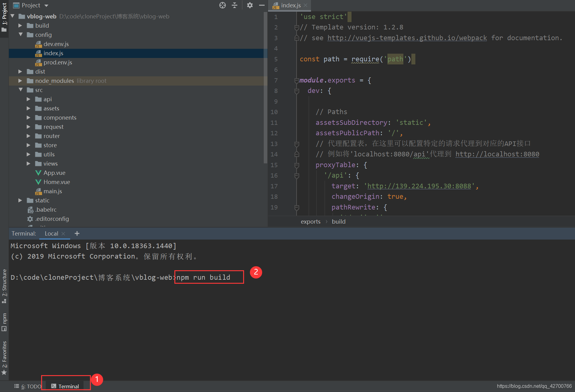Open the 1: Project side tab
575x392 pixels.
click(4, 17)
